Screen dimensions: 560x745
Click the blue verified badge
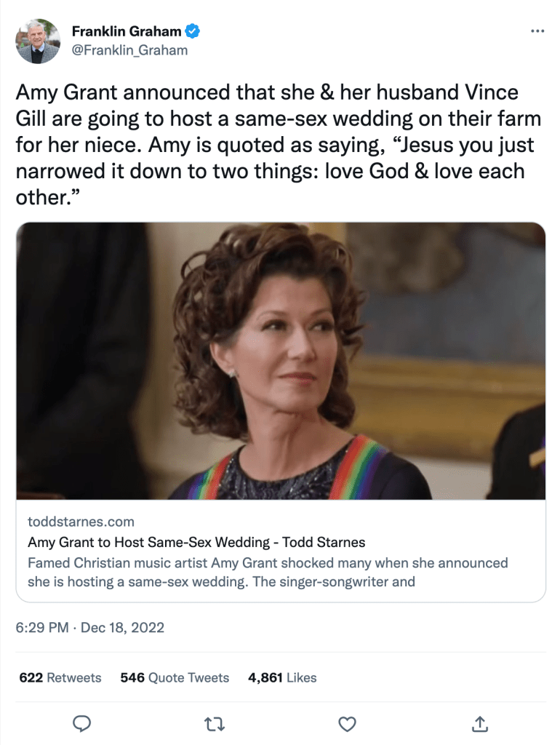193,31
